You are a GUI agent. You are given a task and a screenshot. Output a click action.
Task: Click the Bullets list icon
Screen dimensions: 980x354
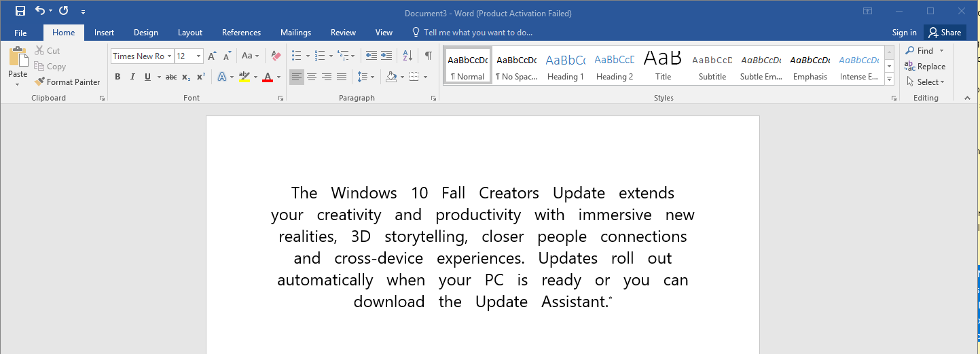296,56
